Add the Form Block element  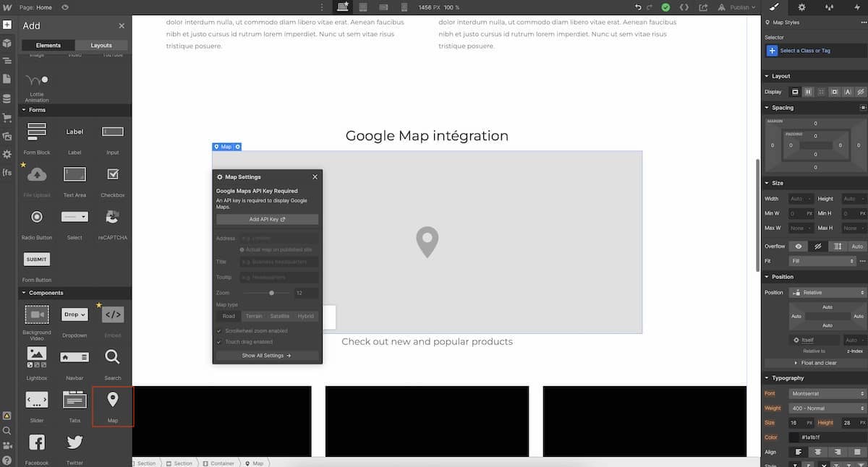tap(37, 137)
